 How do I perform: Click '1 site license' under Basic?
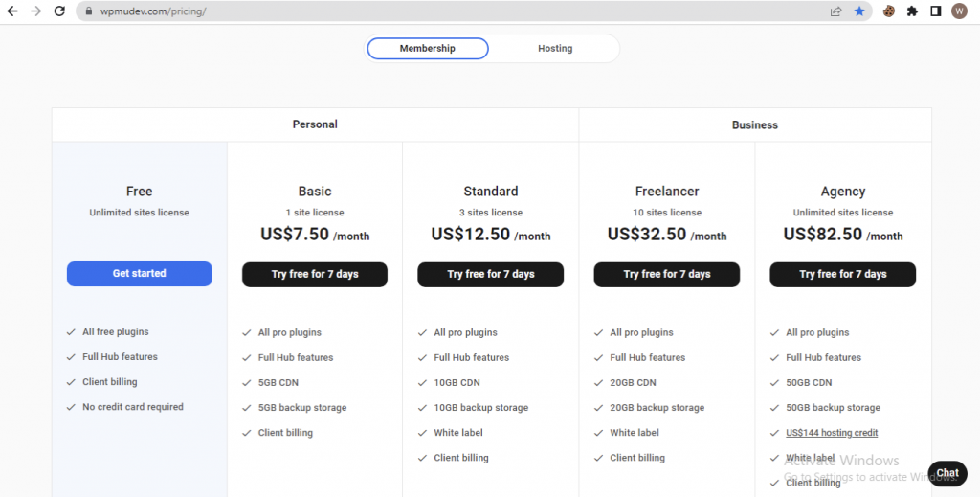(315, 213)
